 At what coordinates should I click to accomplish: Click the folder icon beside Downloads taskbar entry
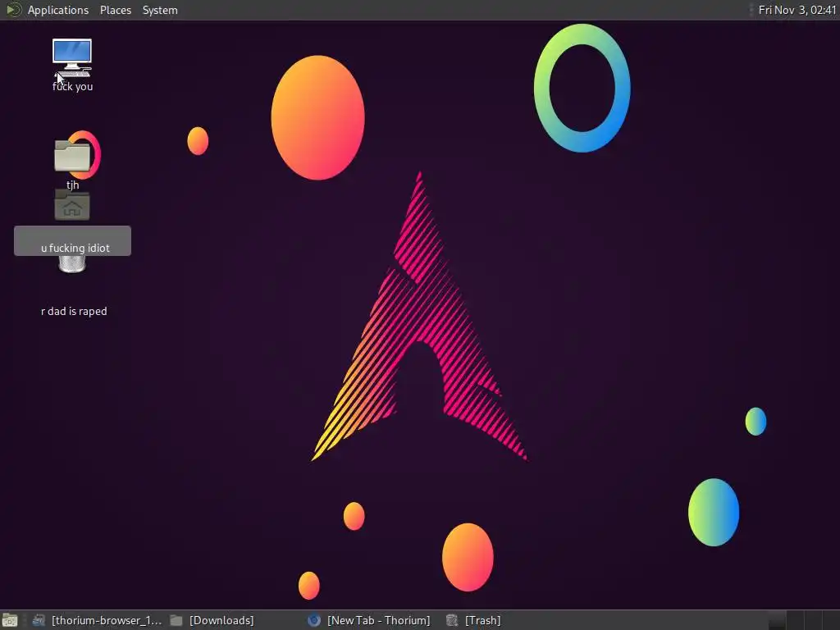click(x=176, y=620)
